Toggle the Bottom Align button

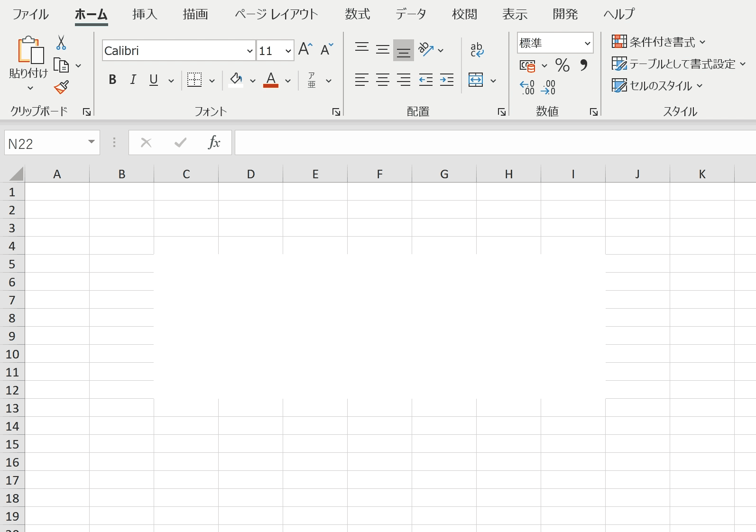pyautogui.click(x=404, y=50)
